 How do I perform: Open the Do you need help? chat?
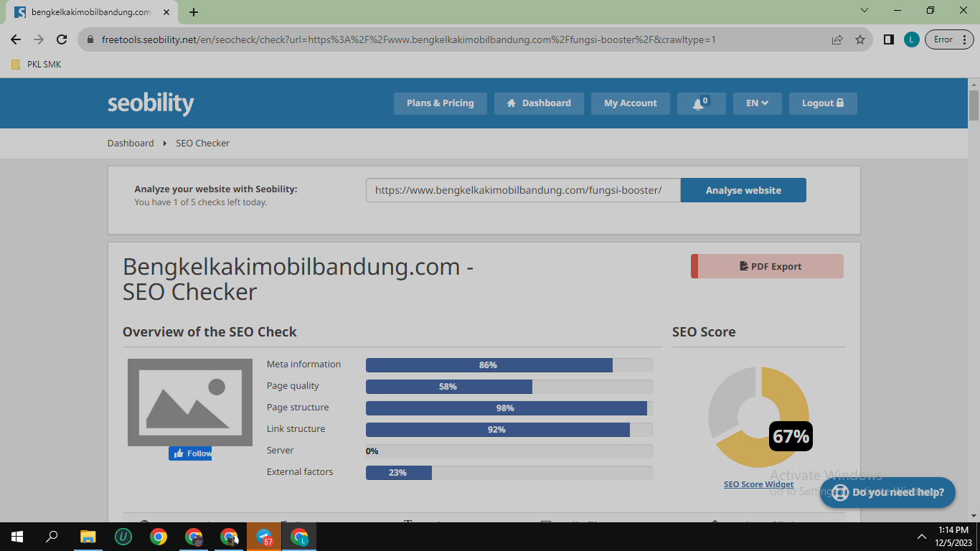point(887,492)
